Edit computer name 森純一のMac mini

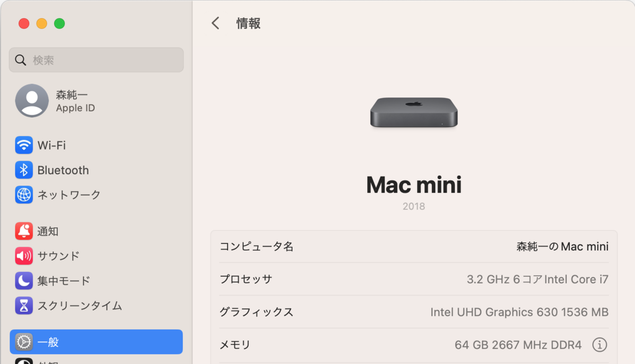(x=563, y=247)
